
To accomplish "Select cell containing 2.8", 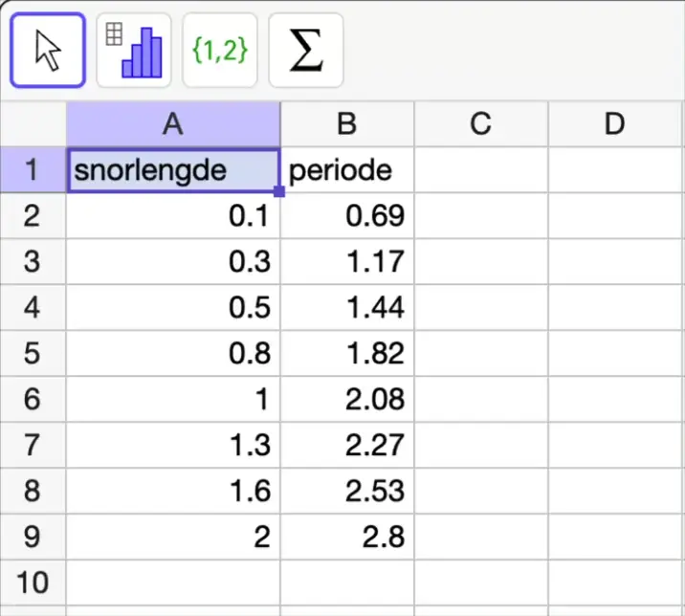I will 347,537.
